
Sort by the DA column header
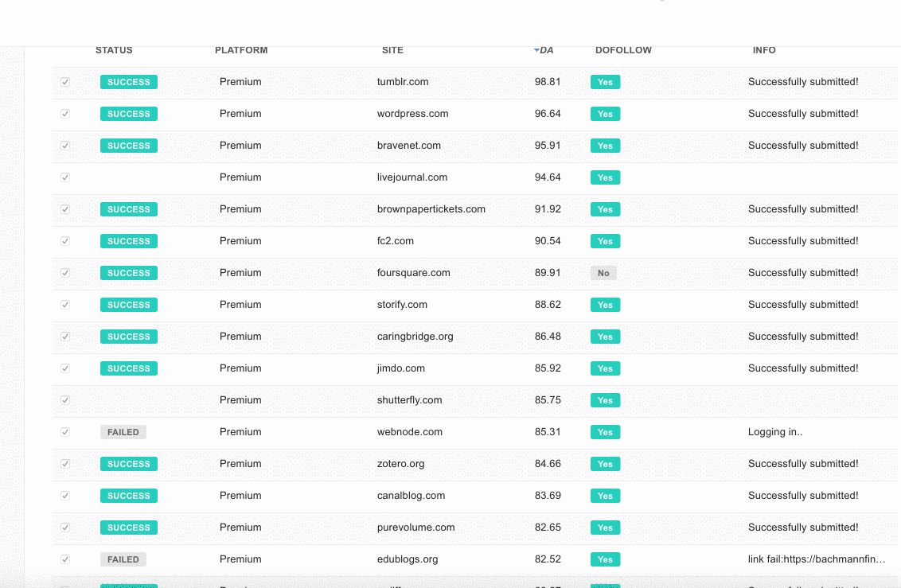click(544, 51)
